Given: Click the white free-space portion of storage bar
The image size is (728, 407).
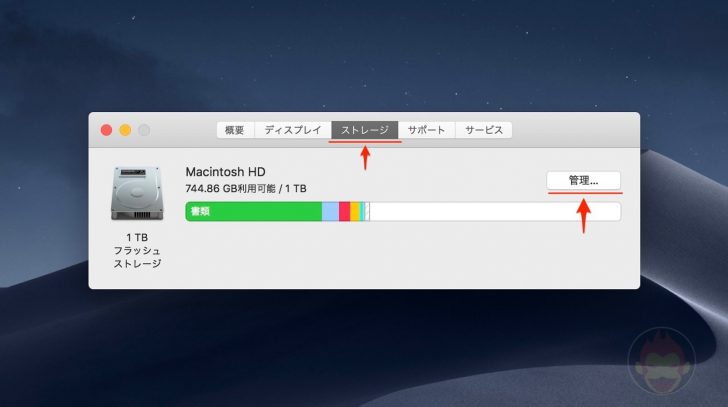Looking at the screenshot, I should click(x=495, y=212).
